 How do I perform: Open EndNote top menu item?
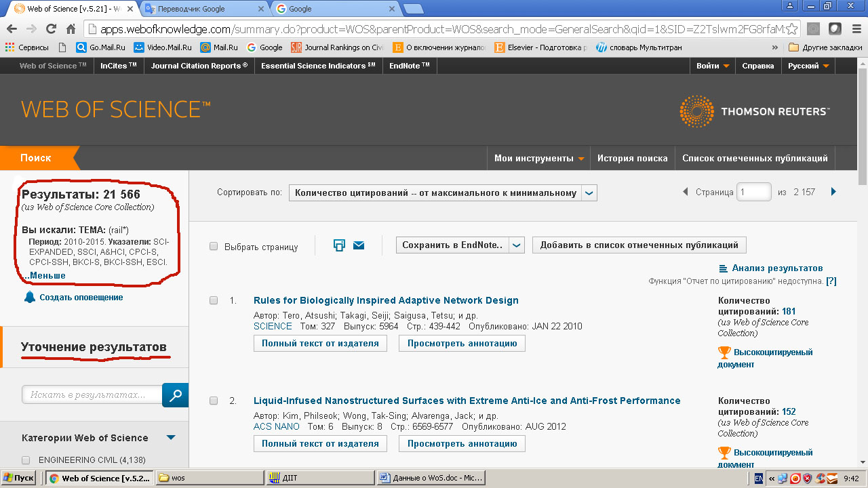[x=410, y=66]
